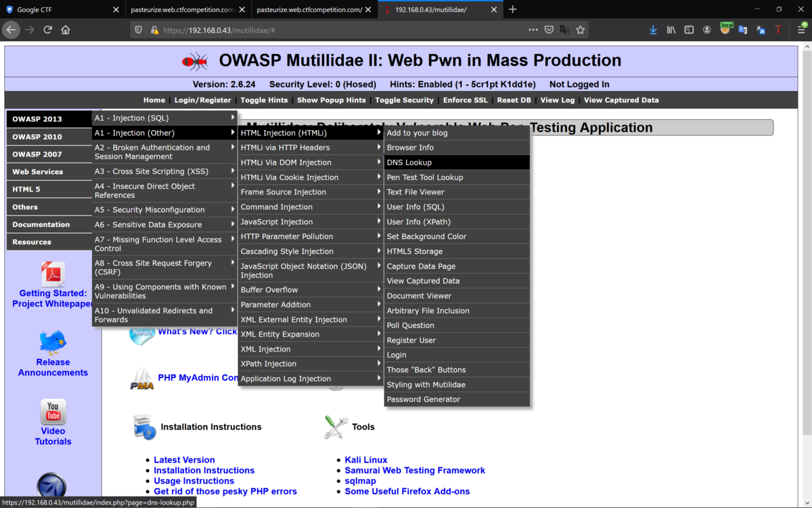812x508 pixels.
Task: Open Usage Instructions link
Action: click(194, 481)
